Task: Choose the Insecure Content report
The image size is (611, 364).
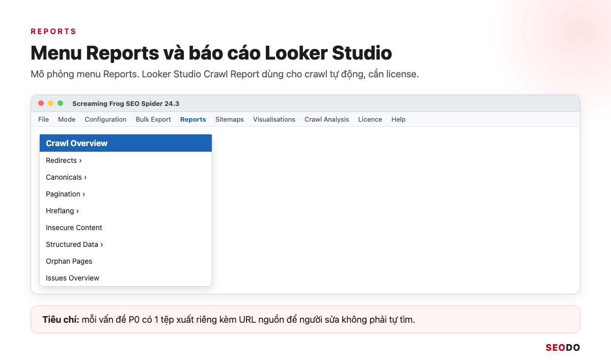Action: pos(126,228)
